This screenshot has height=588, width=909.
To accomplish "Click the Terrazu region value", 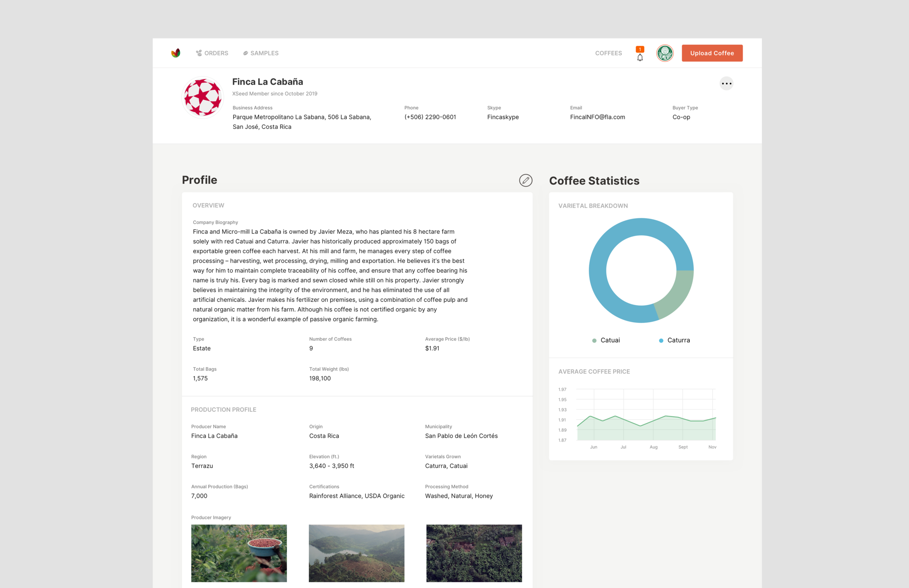I will [202, 466].
